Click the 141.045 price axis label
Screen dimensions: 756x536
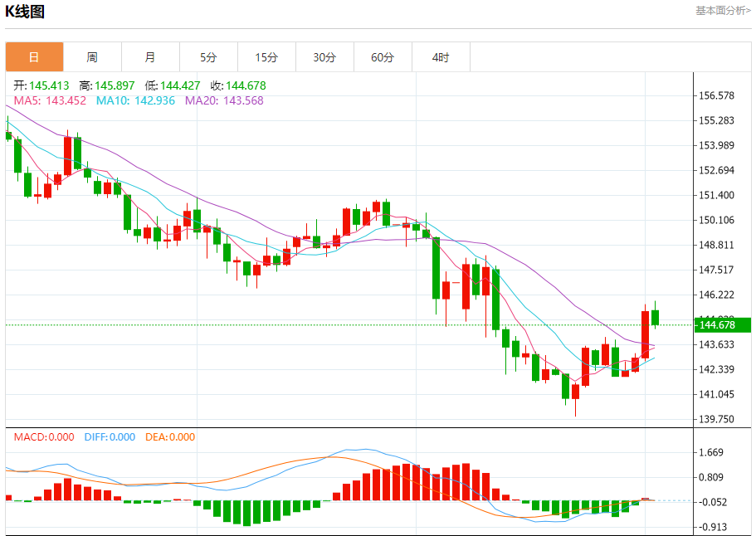716,394
